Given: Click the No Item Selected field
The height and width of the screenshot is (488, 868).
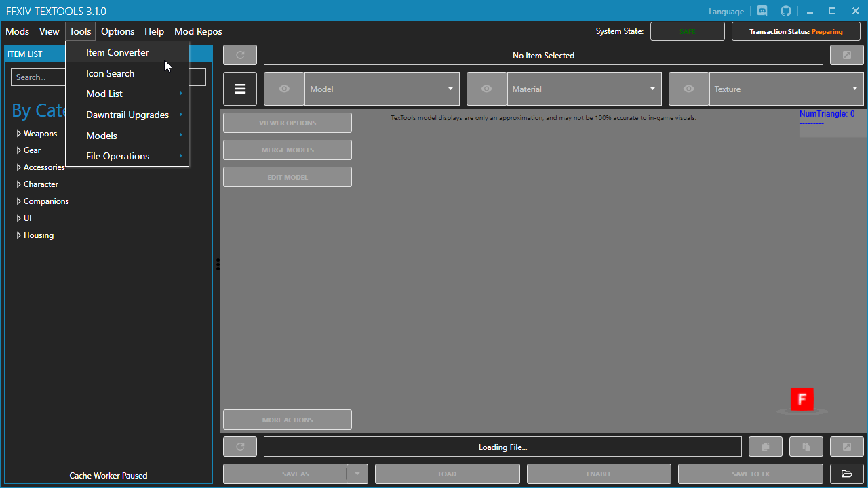Looking at the screenshot, I should (x=543, y=55).
